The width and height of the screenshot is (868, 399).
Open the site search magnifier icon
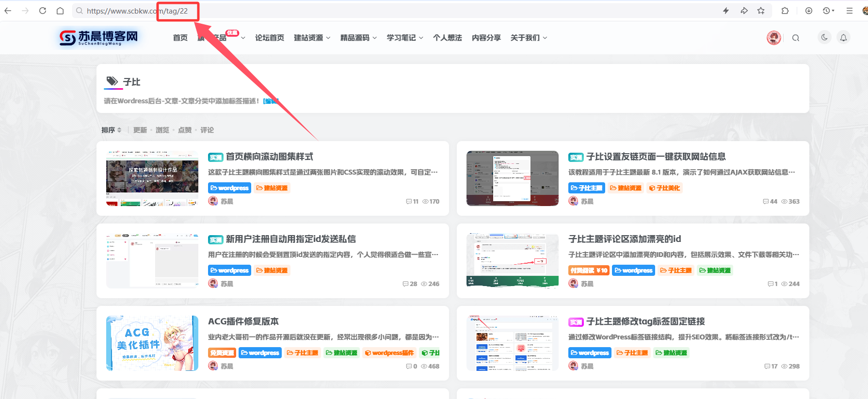[x=796, y=38]
